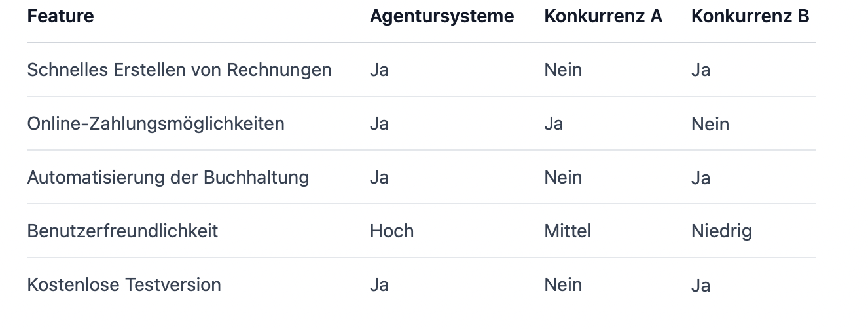Click the Konkurrenz B column header

click(750, 16)
